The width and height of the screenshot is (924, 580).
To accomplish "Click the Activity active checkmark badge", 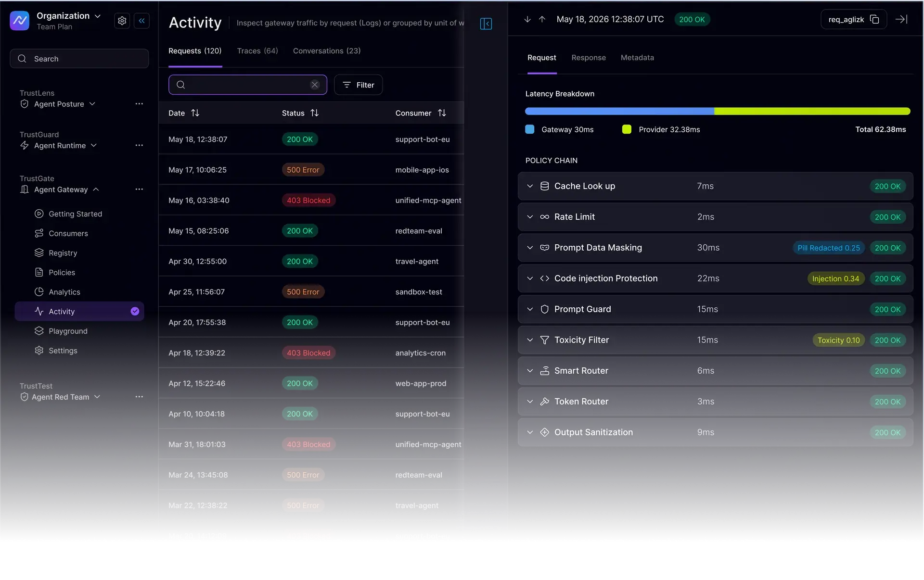I will (135, 311).
